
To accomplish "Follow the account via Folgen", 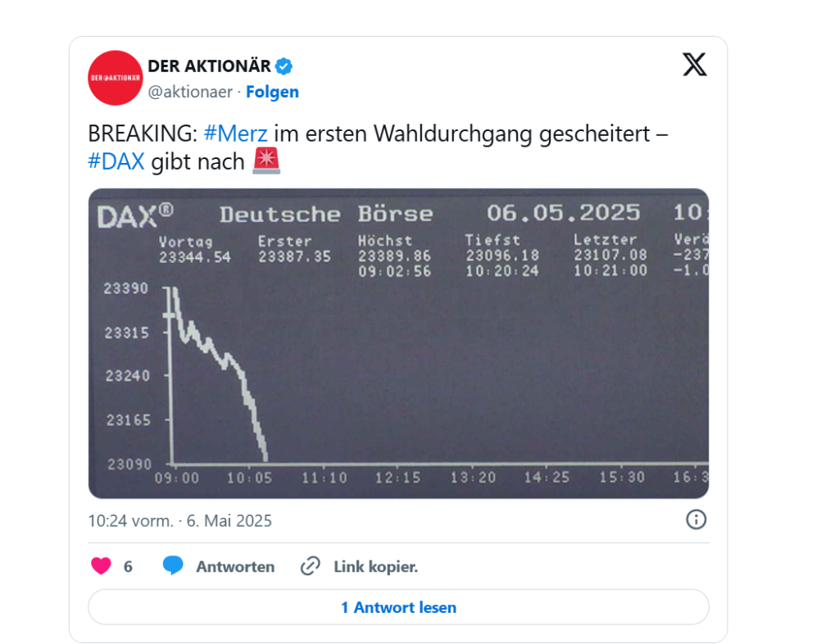I will click(272, 92).
